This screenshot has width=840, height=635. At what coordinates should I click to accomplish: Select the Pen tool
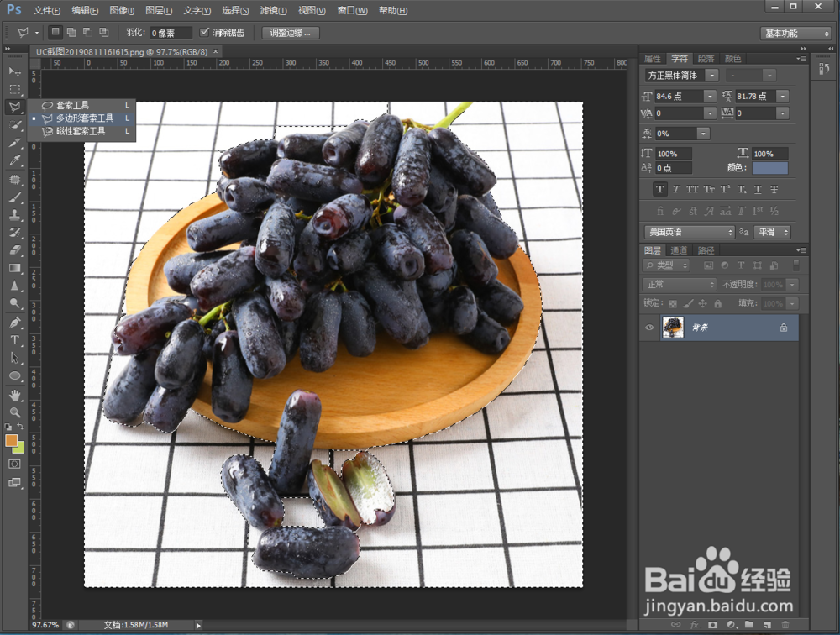point(15,323)
